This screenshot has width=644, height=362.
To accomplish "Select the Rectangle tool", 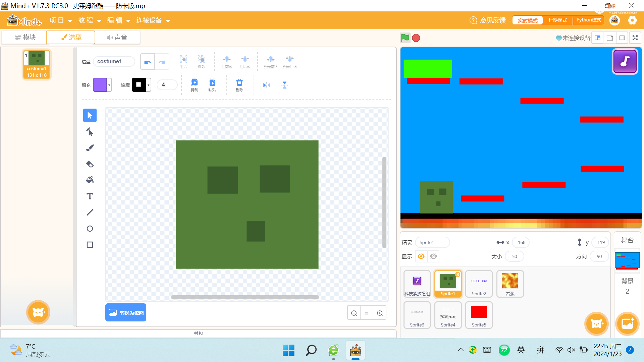I will pos(90,245).
